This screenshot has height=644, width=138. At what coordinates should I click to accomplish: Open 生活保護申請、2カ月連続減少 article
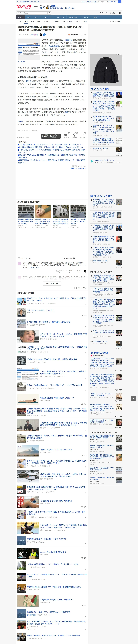[x=48, y=322]
